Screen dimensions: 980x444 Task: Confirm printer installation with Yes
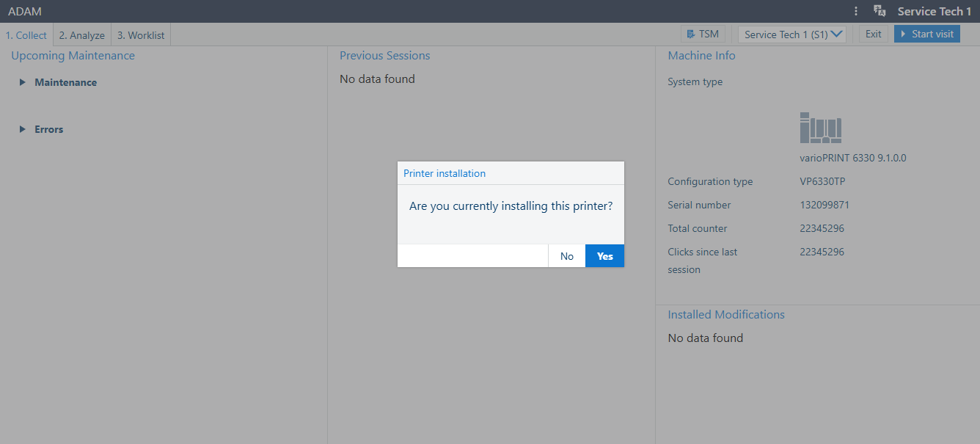tap(604, 256)
